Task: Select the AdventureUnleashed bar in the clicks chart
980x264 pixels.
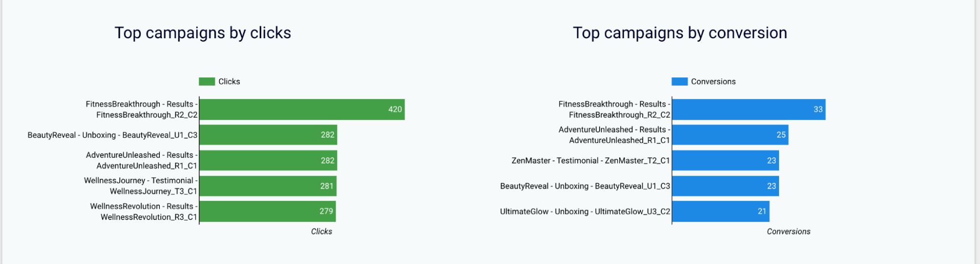Action: click(x=268, y=161)
